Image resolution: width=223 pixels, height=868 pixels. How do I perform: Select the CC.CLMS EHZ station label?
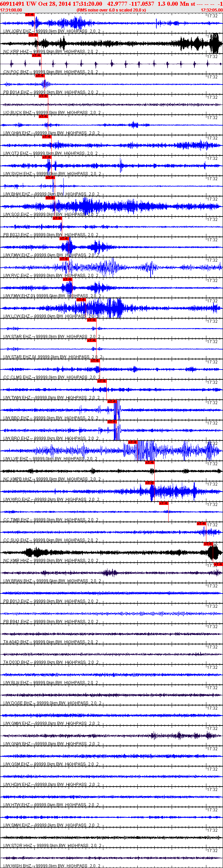coord(17,377)
